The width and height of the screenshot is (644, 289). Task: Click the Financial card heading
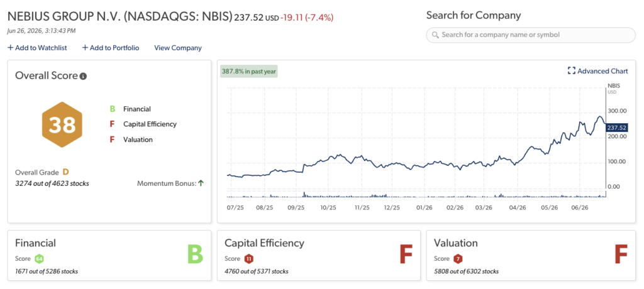35,243
